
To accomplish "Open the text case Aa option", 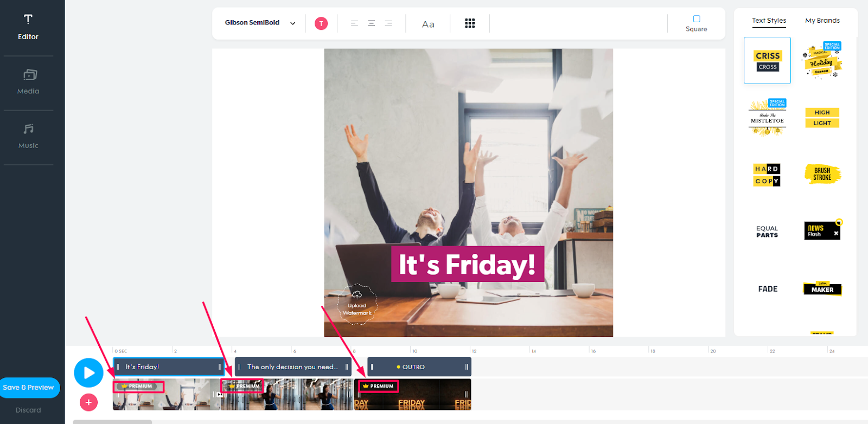I will pyautogui.click(x=428, y=24).
